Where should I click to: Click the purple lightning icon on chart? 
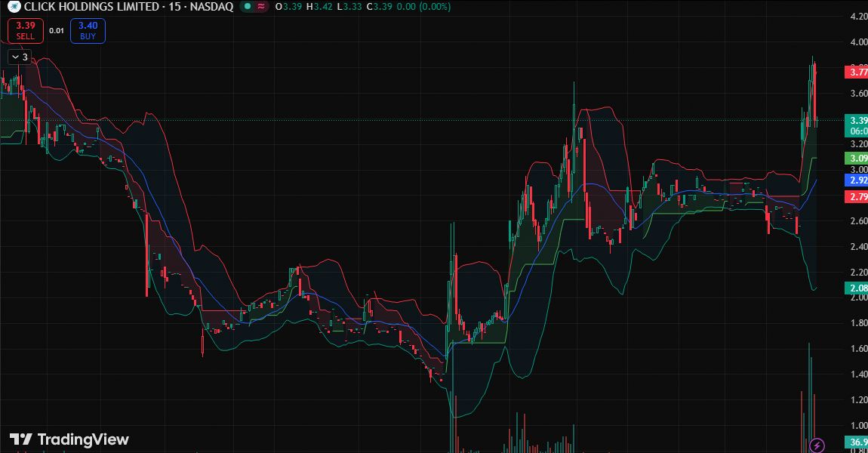(x=817, y=445)
